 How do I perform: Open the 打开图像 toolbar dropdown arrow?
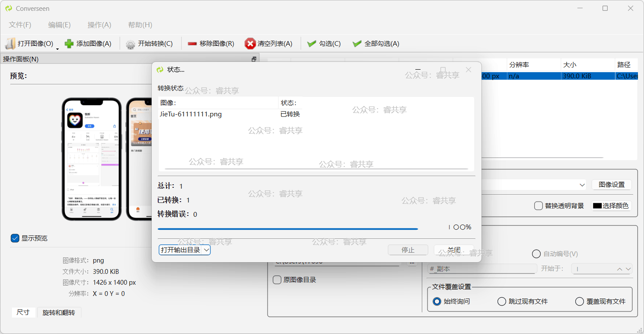(x=57, y=48)
